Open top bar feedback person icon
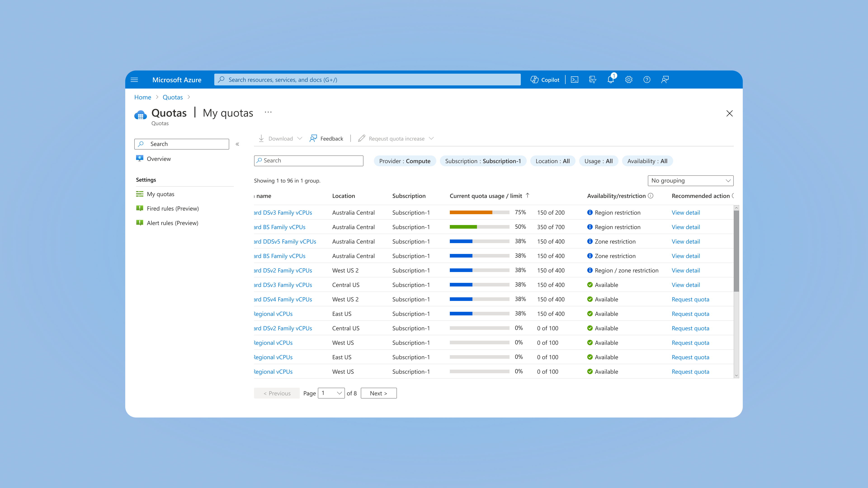Image resolution: width=868 pixels, height=488 pixels. tap(665, 80)
